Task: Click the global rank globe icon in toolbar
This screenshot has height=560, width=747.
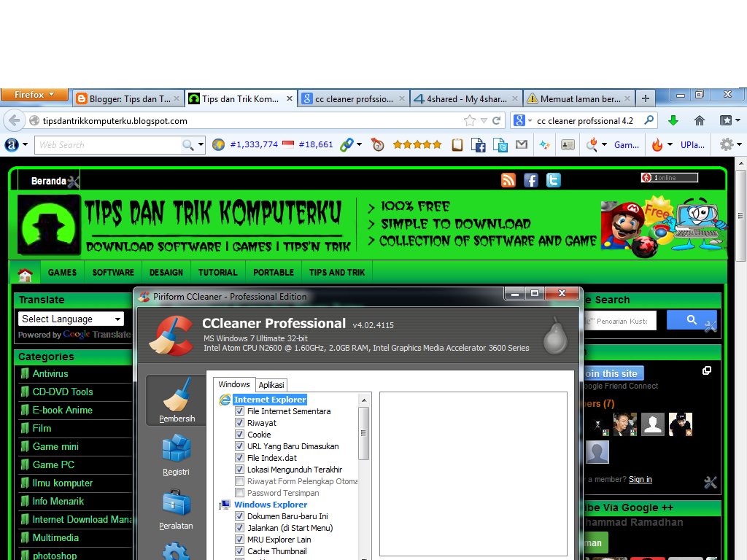Action: point(218,145)
